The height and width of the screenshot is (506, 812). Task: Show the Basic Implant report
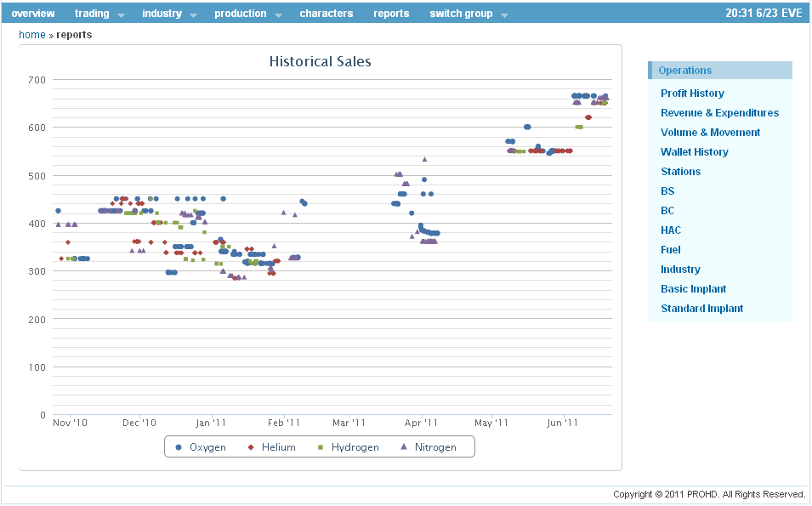[x=693, y=289]
